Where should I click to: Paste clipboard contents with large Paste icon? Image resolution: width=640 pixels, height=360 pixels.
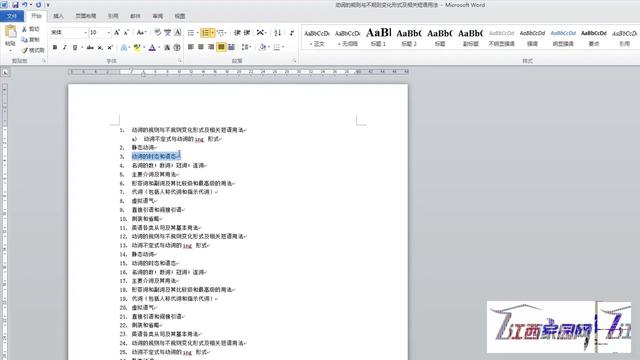10,32
